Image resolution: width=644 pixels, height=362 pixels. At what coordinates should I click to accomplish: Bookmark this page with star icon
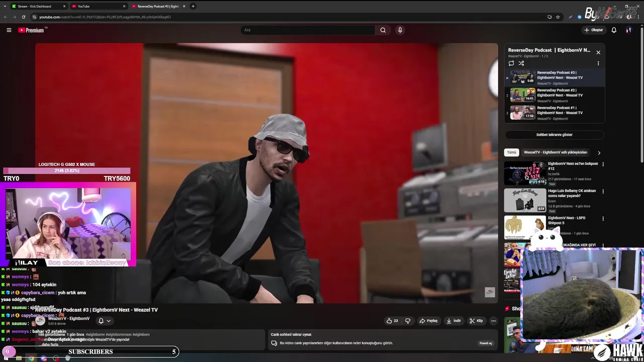(558, 17)
